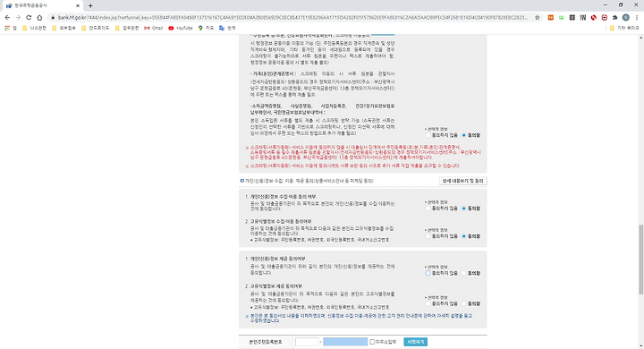Click the scrollbar down arrow
Viewport: 644px width, 349px height.
coord(640,346)
